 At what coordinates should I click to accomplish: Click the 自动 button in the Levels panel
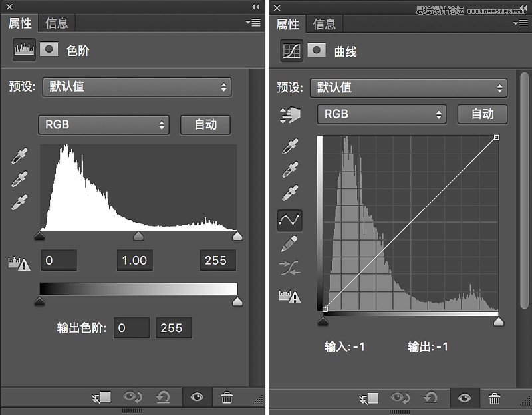click(x=205, y=124)
